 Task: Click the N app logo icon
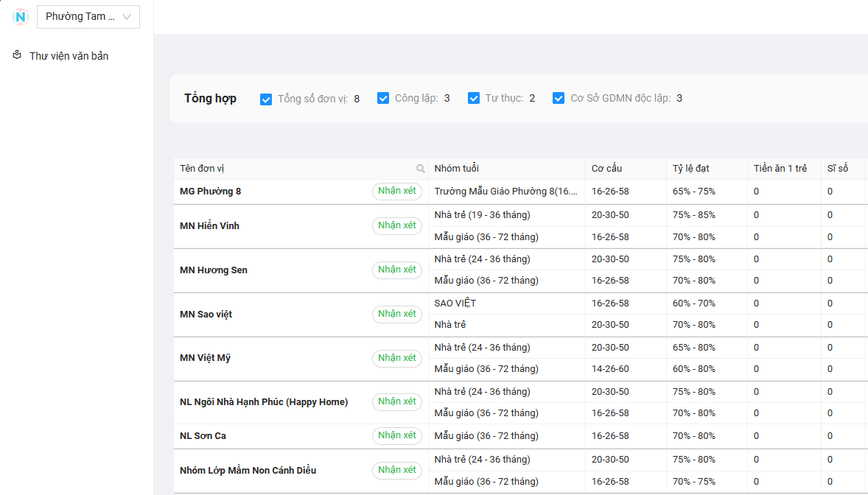click(21, 16)
